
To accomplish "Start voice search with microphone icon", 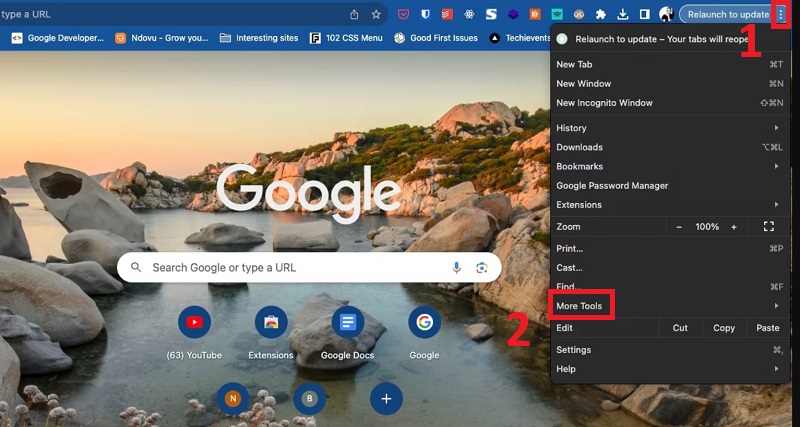I will click(457, 268).
